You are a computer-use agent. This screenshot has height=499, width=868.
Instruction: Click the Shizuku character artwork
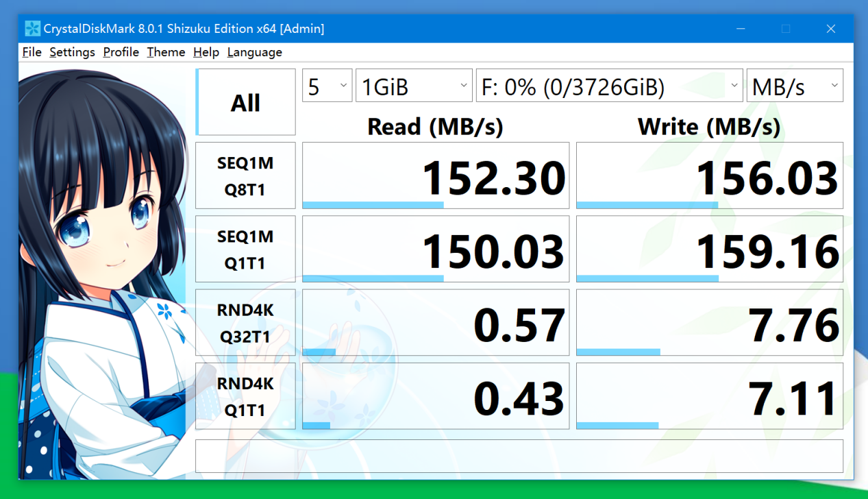tap(103, 274)
